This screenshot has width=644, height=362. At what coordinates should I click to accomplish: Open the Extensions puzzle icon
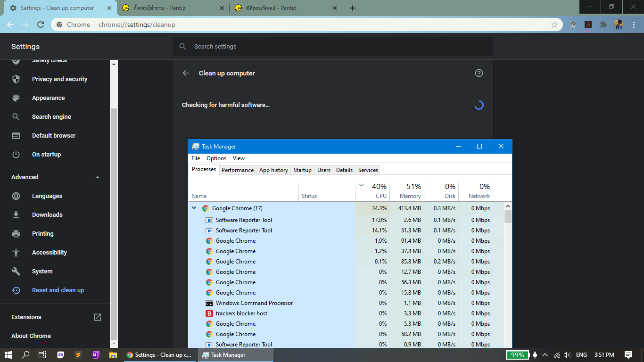[603, 25]
